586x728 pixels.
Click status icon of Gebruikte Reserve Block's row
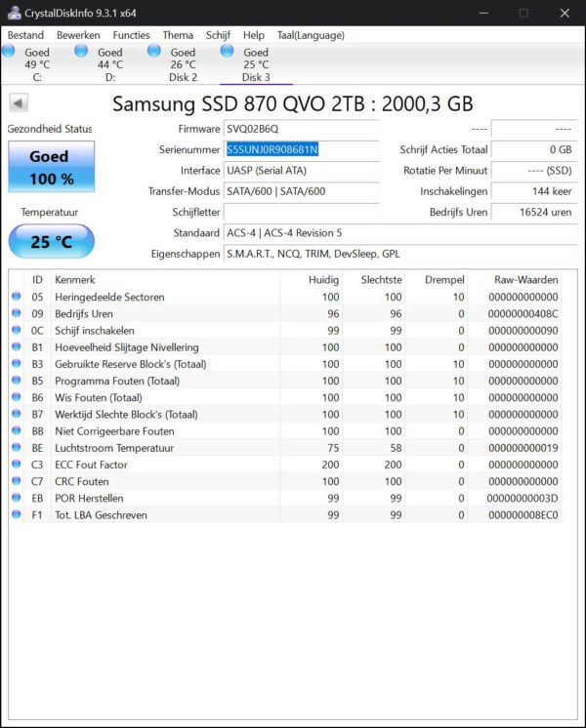[17, 363]
